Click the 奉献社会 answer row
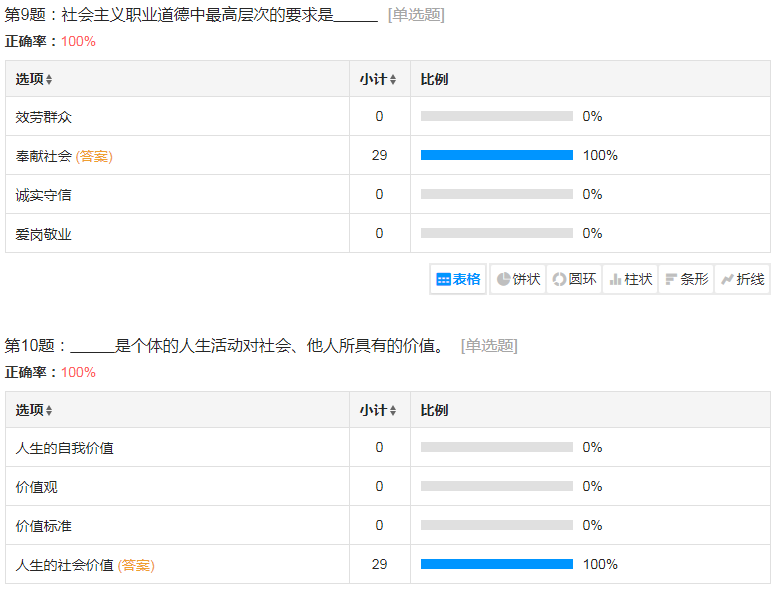Image resolution: width=777 pixels, height=589 pixels. pyautogui.click(x=44, y=156)
